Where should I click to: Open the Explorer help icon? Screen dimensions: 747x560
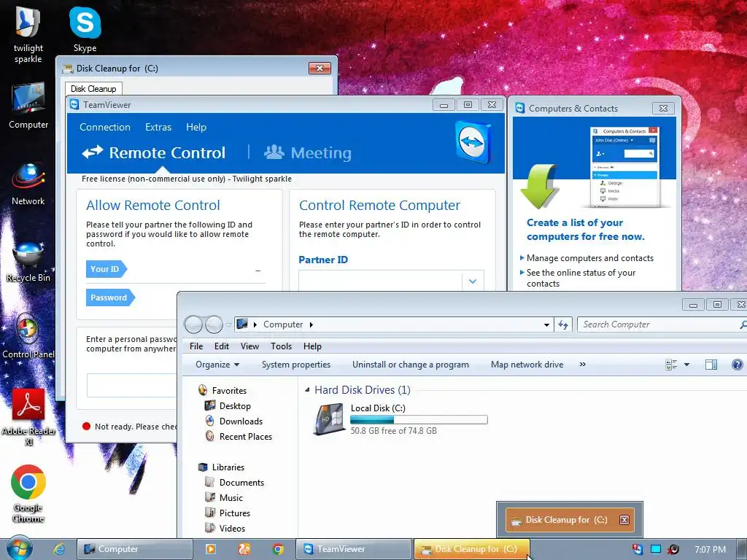click(737, 365)
